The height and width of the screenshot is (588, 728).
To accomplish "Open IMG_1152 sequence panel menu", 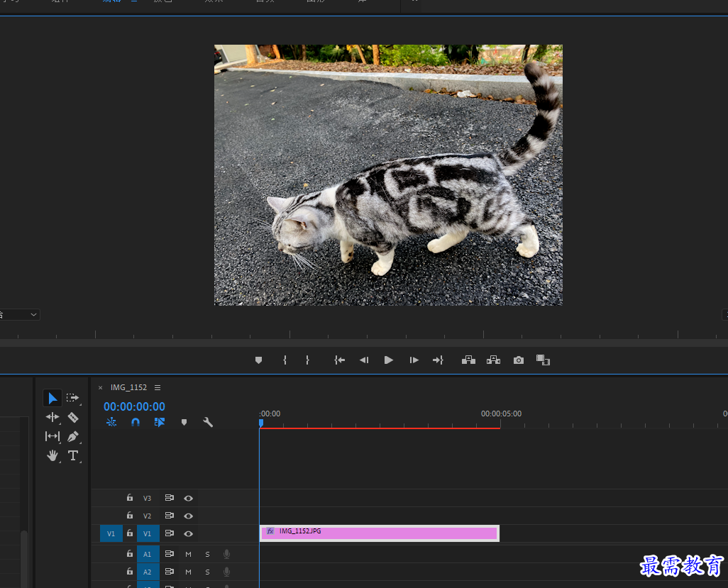I will [158, 387].
